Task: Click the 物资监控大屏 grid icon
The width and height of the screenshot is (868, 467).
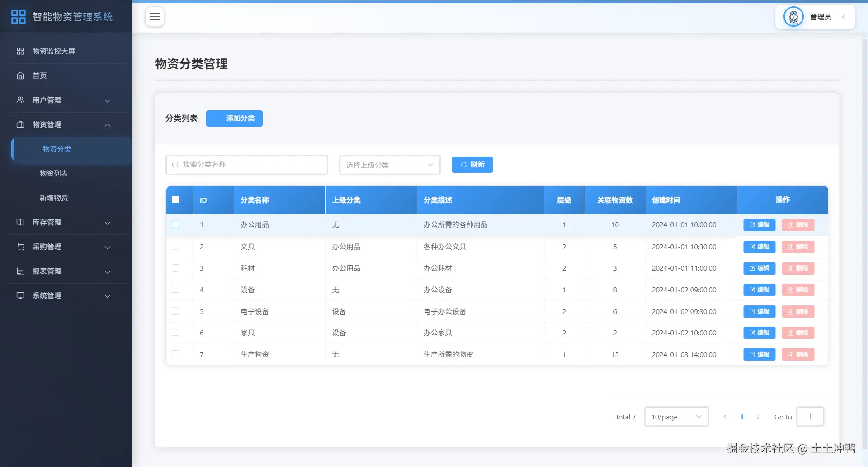Action: (20, 51)
